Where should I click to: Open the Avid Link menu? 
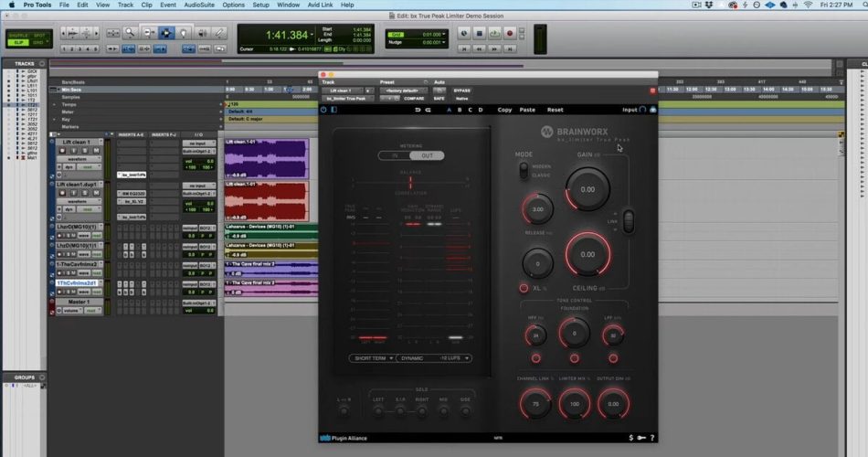pos(321,5)
